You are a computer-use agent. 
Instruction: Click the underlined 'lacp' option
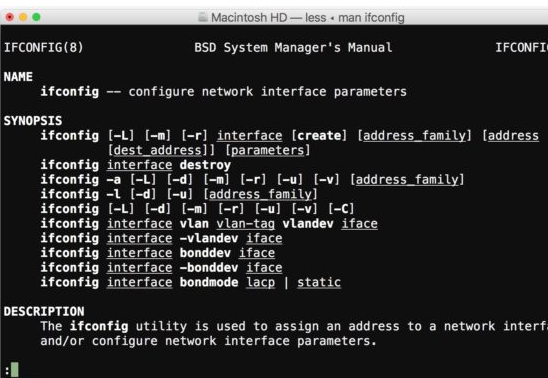[260, 282]
